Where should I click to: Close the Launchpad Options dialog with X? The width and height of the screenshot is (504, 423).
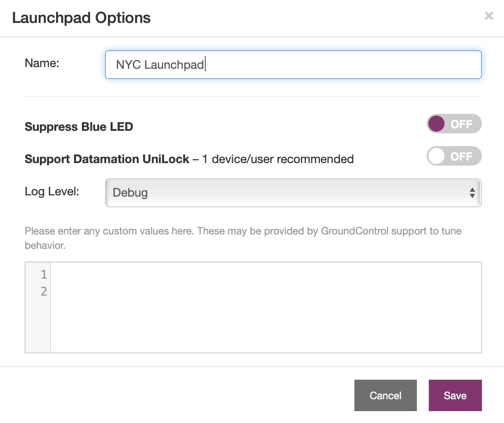coord(489,16)
